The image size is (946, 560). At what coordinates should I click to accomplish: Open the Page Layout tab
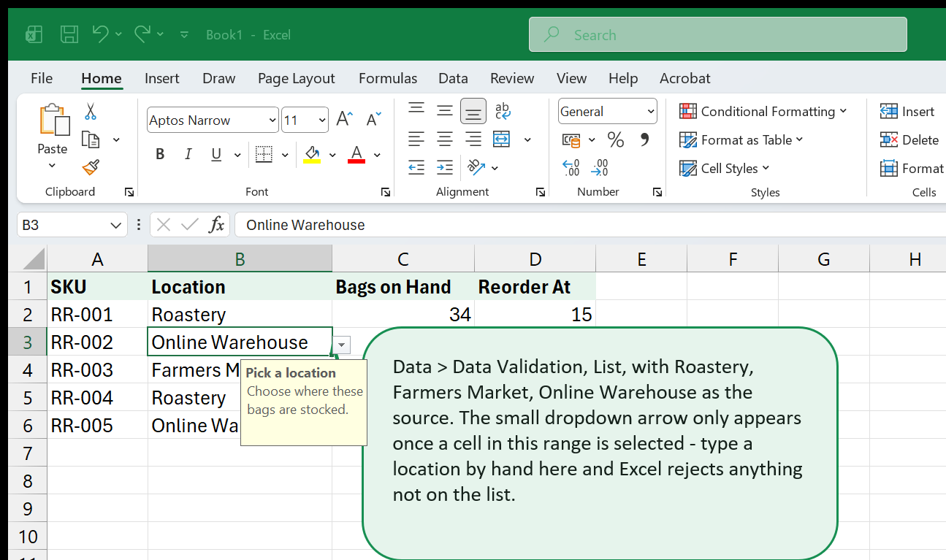pyautogui.click(x=297, y=78)
